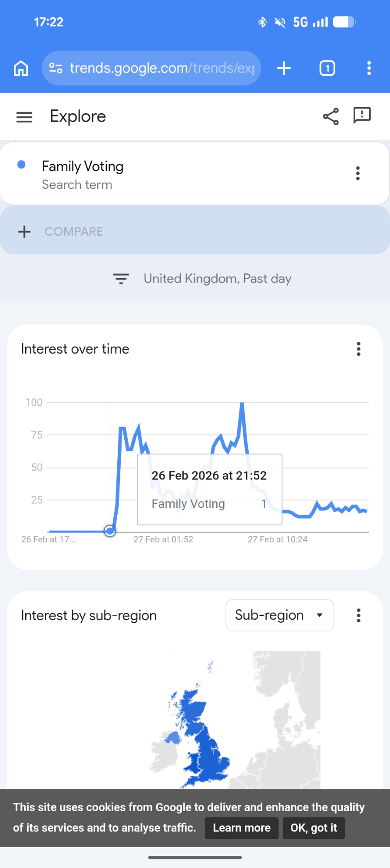The width and height of the screenshot is (390, 868).
Task: Open the Explore hamburger menu
Action: (x=24, y=117)
